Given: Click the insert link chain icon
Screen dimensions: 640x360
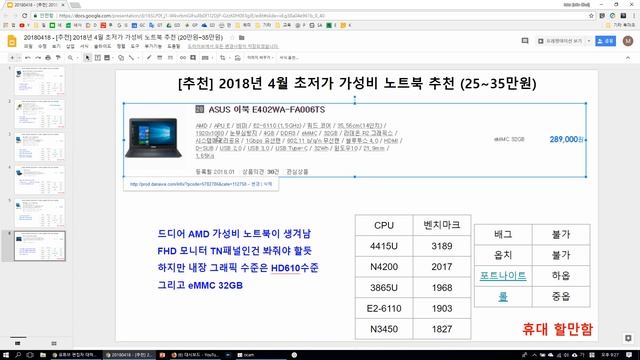Looking at the screenshot, I should pos(182,58).
